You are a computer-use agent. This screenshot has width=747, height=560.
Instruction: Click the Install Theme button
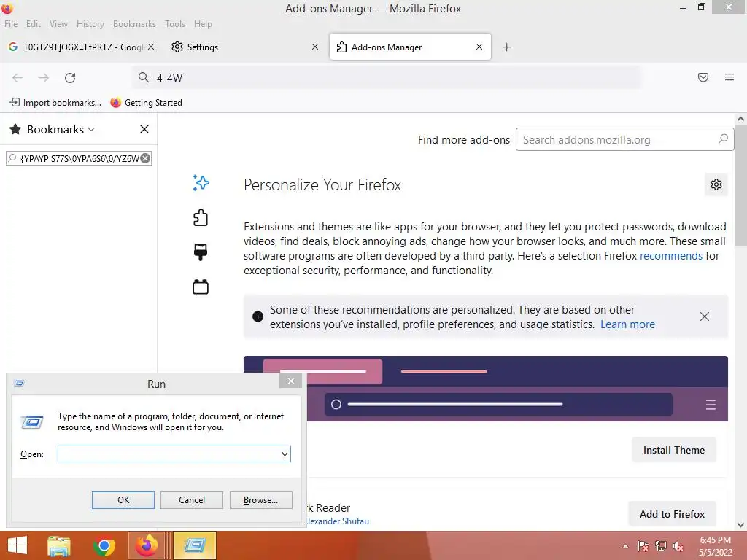673,450
